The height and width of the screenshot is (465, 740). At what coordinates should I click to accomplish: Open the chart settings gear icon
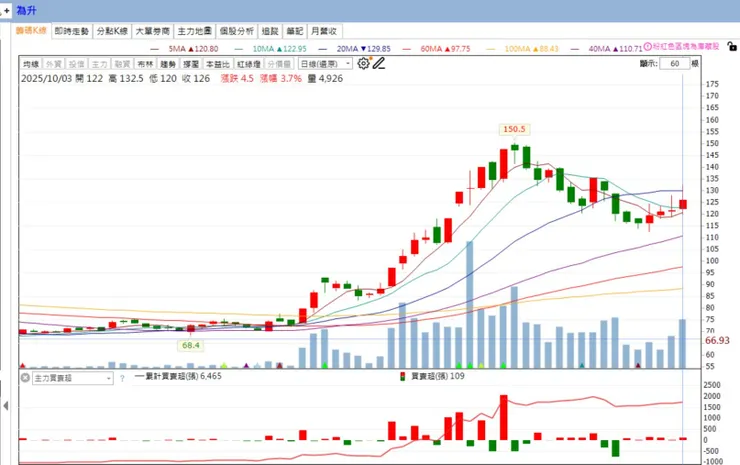(363, 63)
